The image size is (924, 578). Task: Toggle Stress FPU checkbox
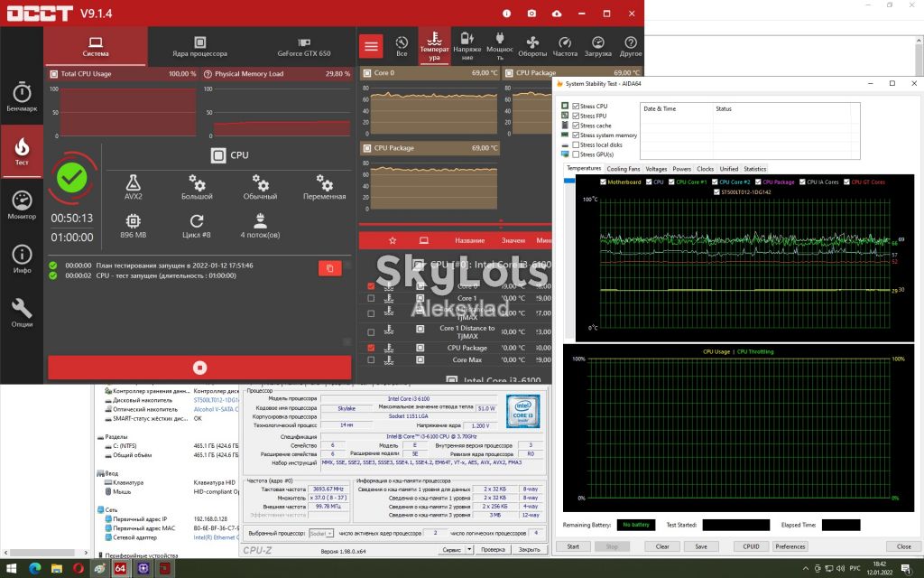[x=576, y=116]
